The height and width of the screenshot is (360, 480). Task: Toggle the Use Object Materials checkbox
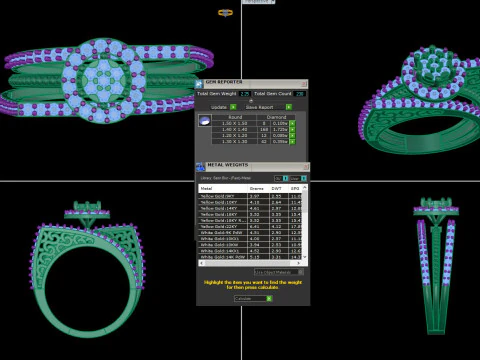click(300, 272)
